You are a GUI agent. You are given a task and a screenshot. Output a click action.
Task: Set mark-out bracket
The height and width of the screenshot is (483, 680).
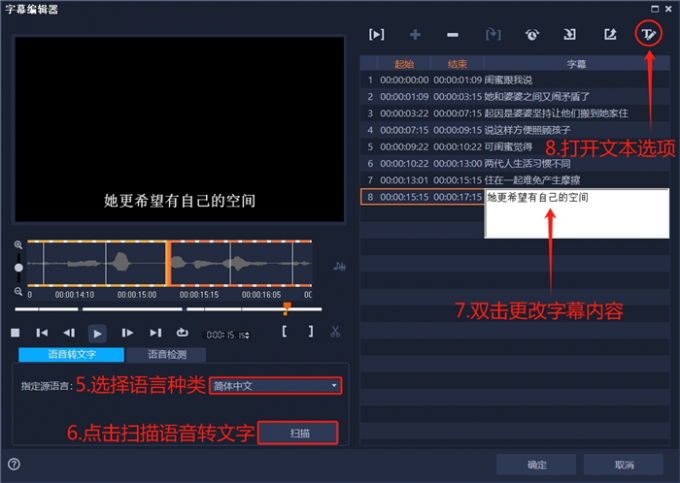311,332
